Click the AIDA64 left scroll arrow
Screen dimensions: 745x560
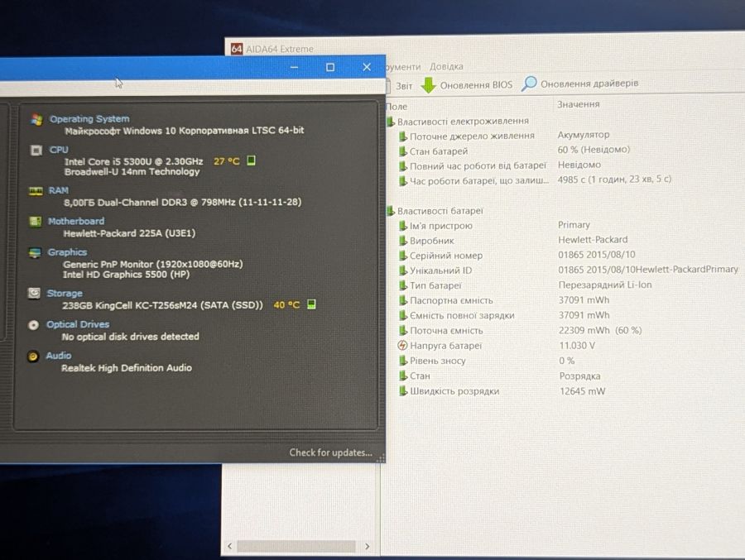tap(230, 546)
